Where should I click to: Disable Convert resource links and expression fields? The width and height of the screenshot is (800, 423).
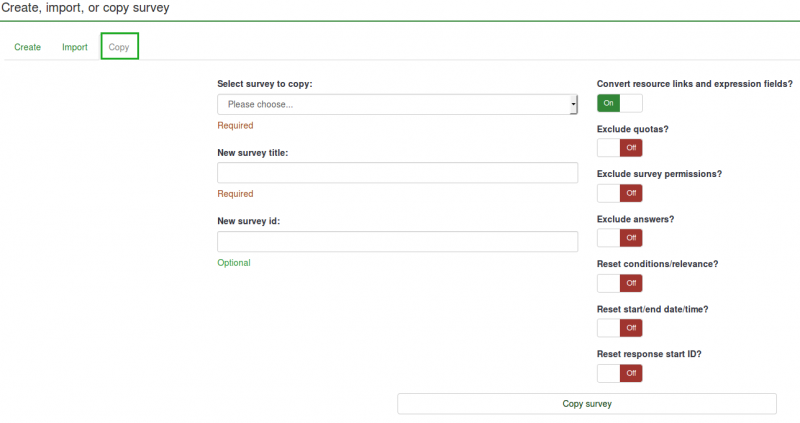click(619, 102)
